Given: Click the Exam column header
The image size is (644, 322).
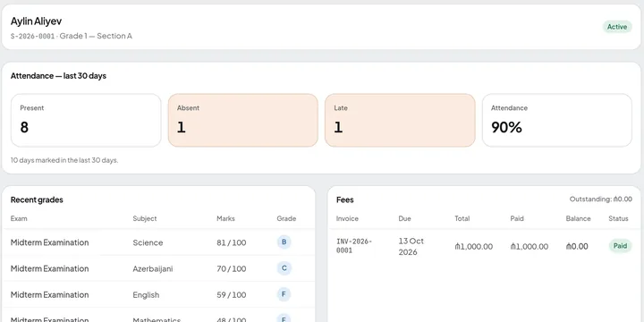Looking at the screenshot, I should (19, 218).
